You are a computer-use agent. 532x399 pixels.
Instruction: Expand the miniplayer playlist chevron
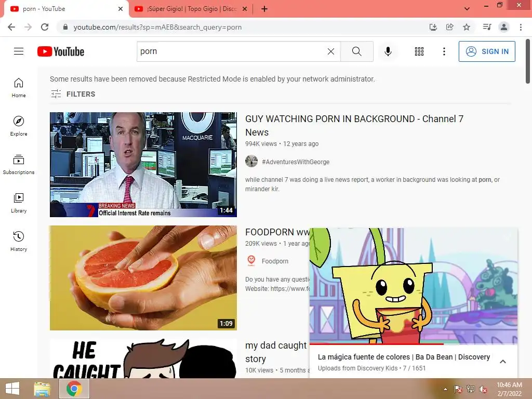(x=503, y=362)
